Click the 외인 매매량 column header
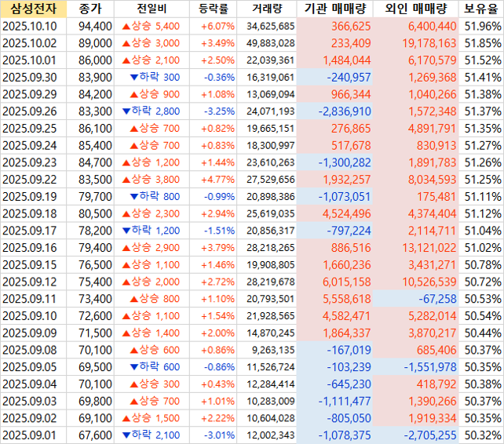 point(416,9)
